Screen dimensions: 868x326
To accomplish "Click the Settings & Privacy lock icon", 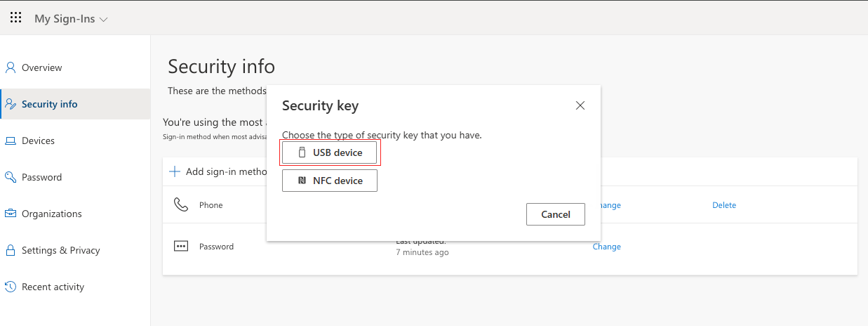I will point(11,250).
